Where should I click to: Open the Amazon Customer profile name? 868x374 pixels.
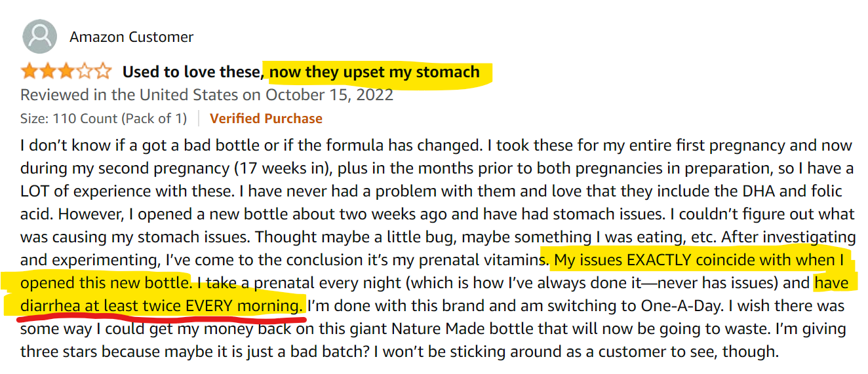132,37
